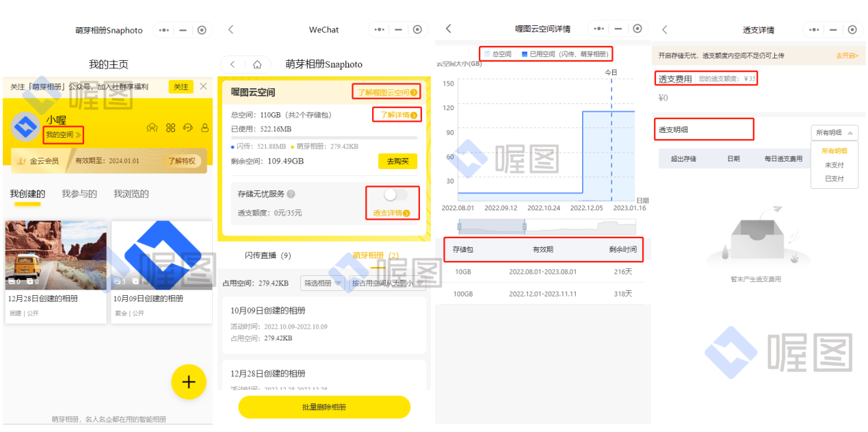Viewport: 868px width, 432px height.
Task: Click the 318天 remaining time cell
Action: (x=622, y=294)
